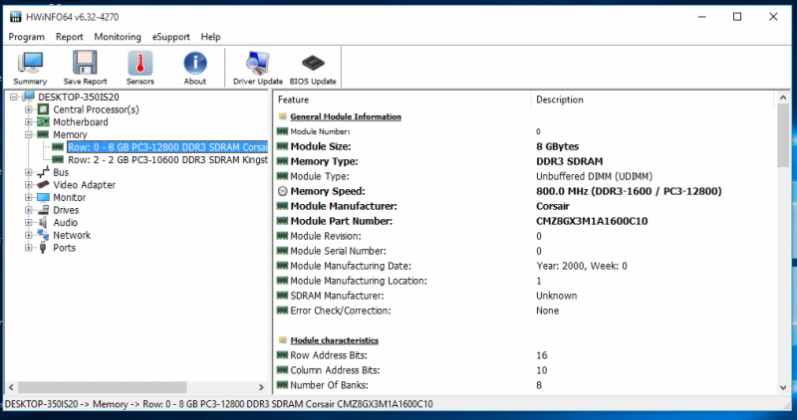Open the Program menu
The image size is (797, 420).
click(x=26, y=37)
